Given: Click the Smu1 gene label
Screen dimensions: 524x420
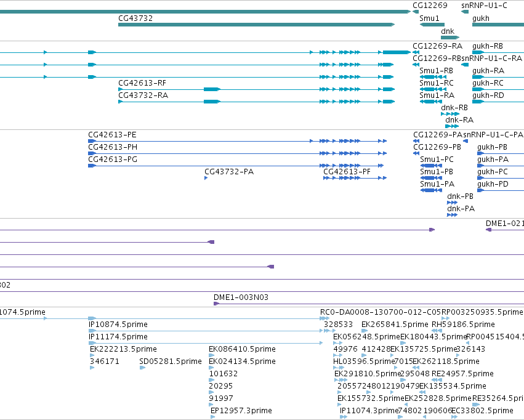Looking at the screenshot, I should pyautogui.click(x=429, y=18).
